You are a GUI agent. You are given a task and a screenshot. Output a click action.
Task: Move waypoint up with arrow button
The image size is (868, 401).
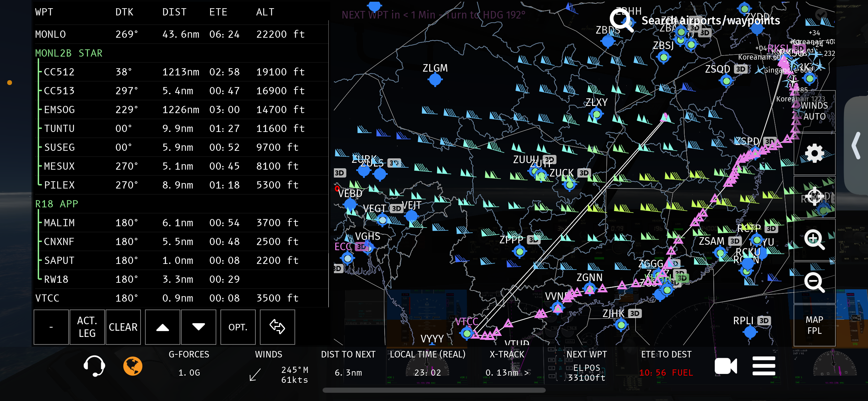(x=162, y=327)
